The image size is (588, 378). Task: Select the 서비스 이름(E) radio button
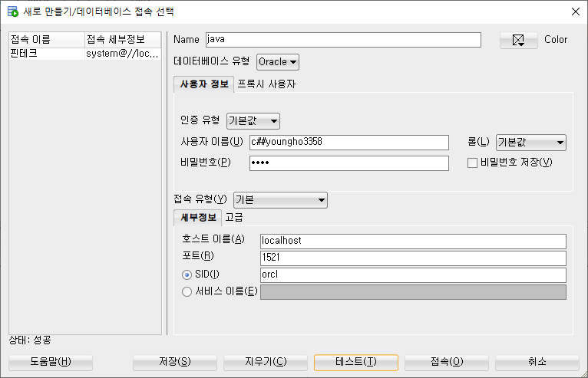click(187, 292)
